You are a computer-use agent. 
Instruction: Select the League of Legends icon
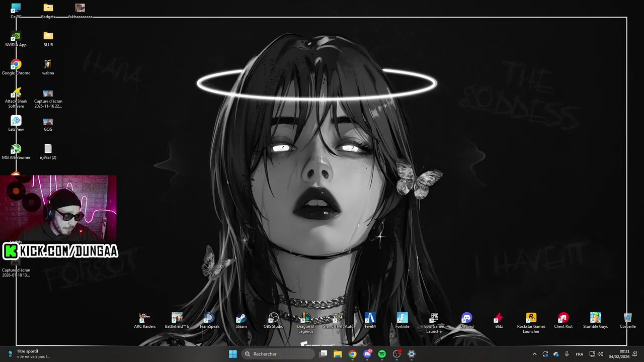point(306,323)
